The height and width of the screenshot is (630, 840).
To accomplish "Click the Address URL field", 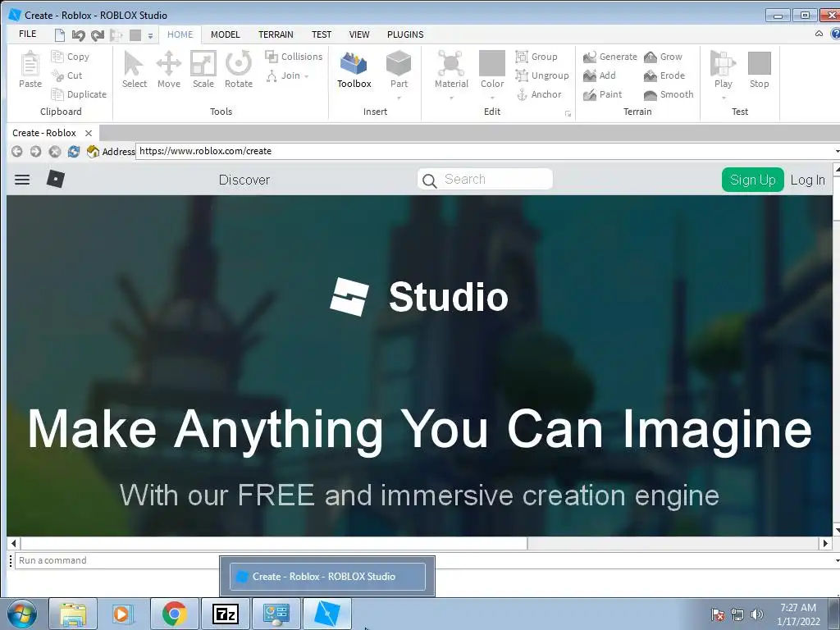I will coord(486,151).
